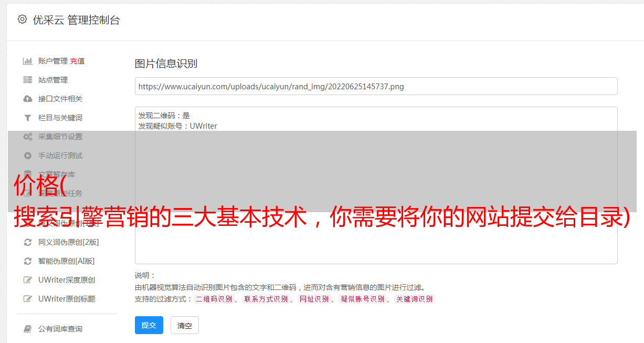Click the 网址识别 tag
This screenshot has width=644, height=343.
(x=314, y=299)
